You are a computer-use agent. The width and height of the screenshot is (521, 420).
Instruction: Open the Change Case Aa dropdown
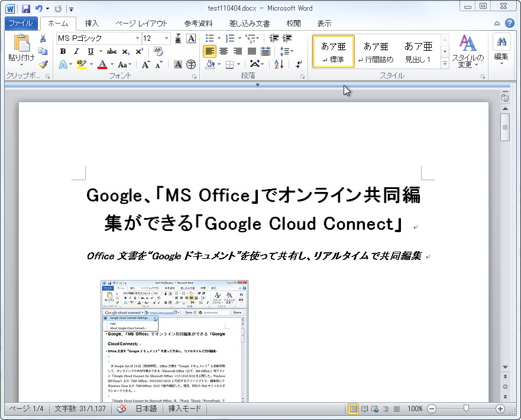pyautogui.click(x=124, y=64)
